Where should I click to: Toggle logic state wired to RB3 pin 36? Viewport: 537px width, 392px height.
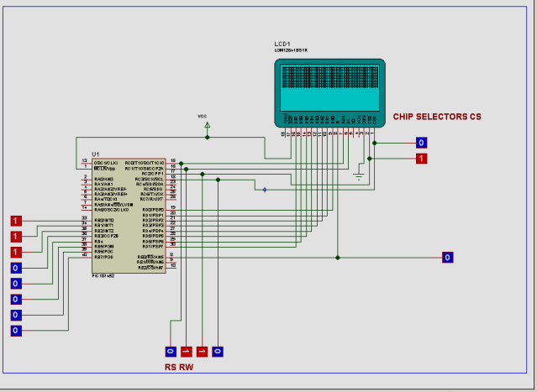[16, 268]
